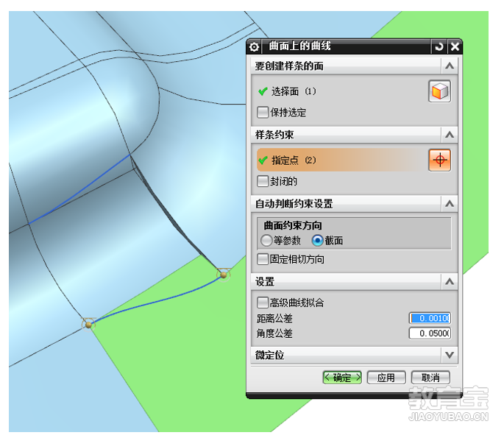Image resolution: width=504 pixels, height=438 pixels.
Task: Collapse the 要创建样条的面 section
Action: [450, 66]
